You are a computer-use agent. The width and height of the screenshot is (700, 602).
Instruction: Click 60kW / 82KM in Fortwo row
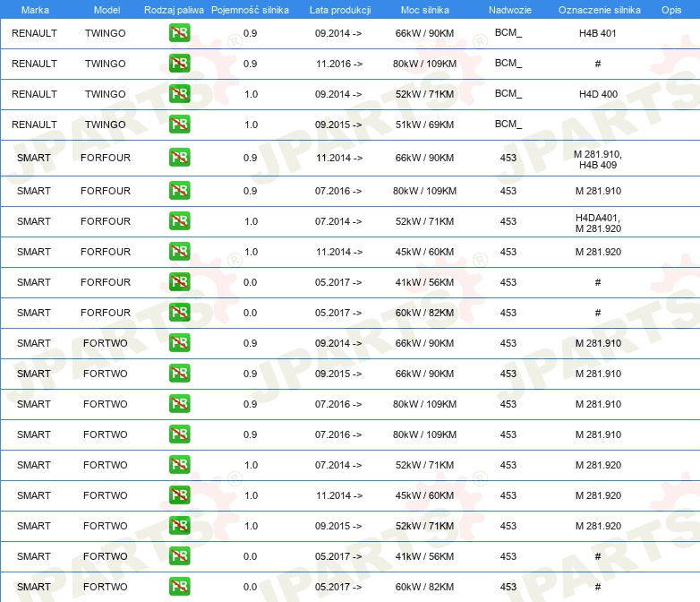pyautogui.click(x=424, y=587)
